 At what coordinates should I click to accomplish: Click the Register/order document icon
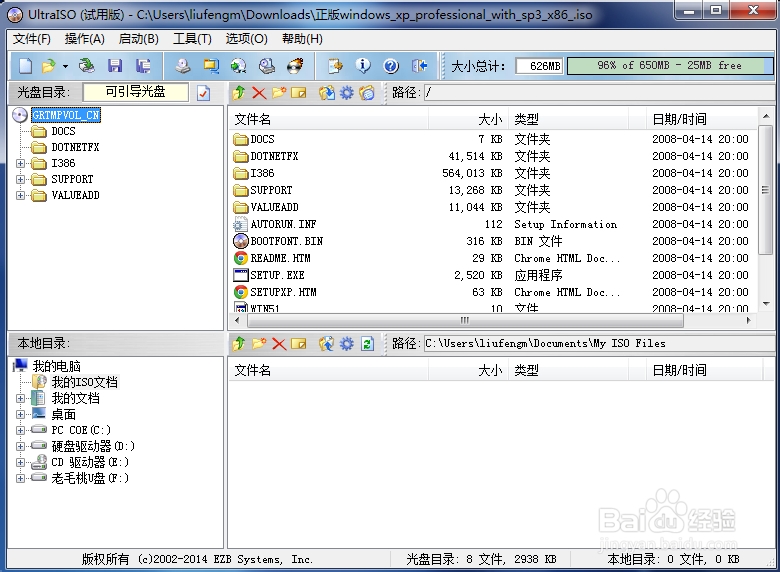point(335,66)
